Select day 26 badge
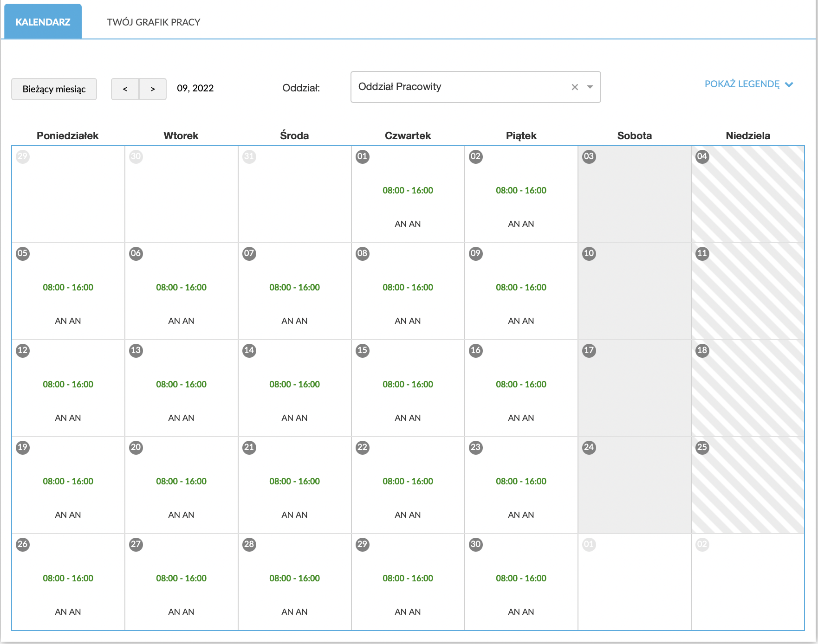Viewport: 818px width, 644px height. (23, 544)
